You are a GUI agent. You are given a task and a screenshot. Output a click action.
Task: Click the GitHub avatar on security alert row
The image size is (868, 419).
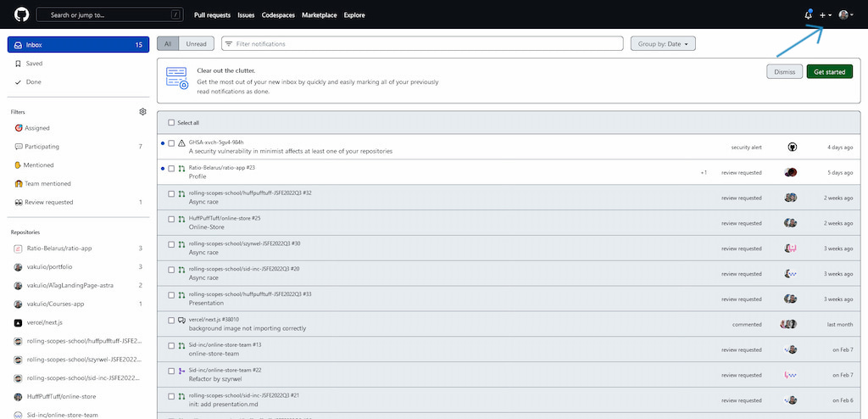pos(793,147)
